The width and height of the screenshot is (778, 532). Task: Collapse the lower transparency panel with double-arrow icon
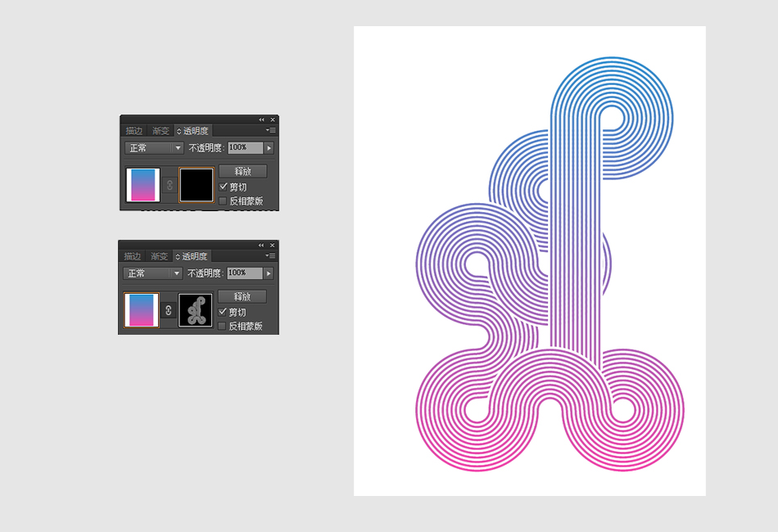coord(261,246)
